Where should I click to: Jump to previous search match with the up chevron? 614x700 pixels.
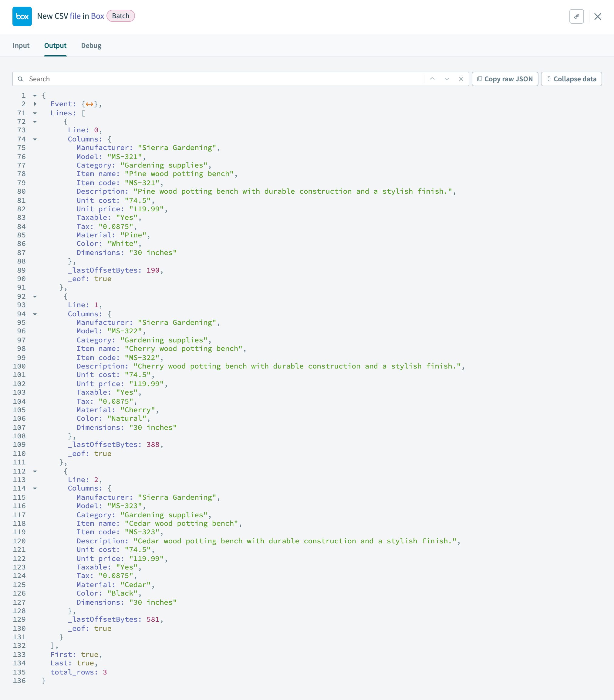coord(433,79)
